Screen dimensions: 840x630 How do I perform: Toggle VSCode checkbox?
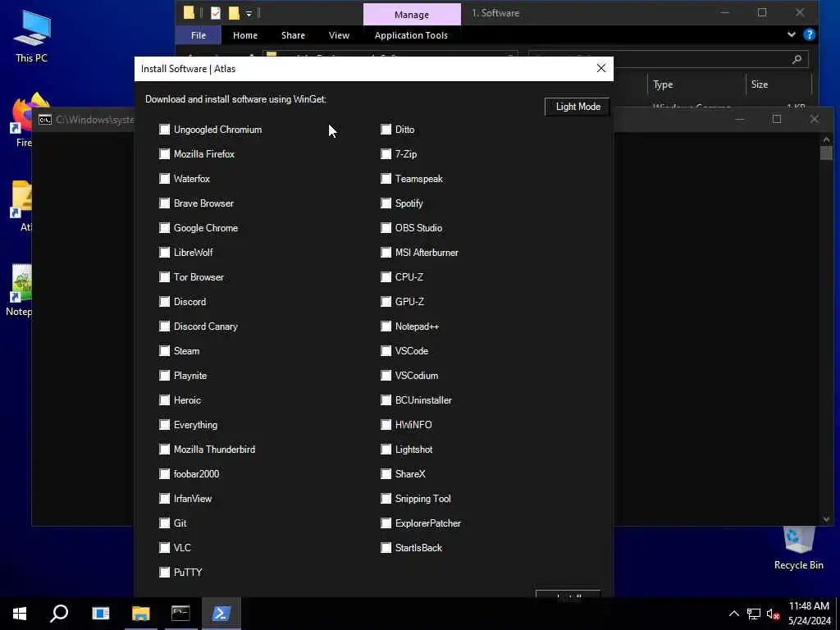pos(386,351)
